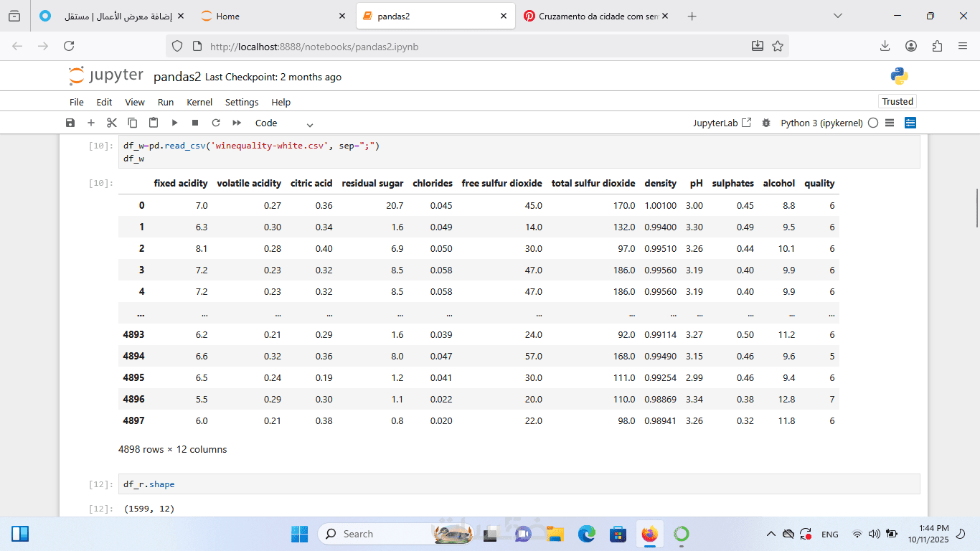Viewport: 980px width, 551px height.
Task: Open the Settings menu
Action: click(242, 102)
